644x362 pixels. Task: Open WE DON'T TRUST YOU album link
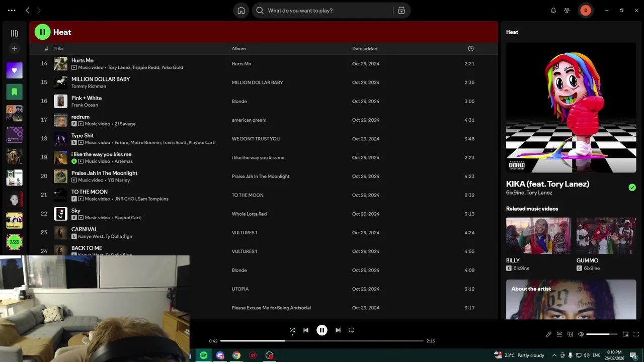click(256, 139)
